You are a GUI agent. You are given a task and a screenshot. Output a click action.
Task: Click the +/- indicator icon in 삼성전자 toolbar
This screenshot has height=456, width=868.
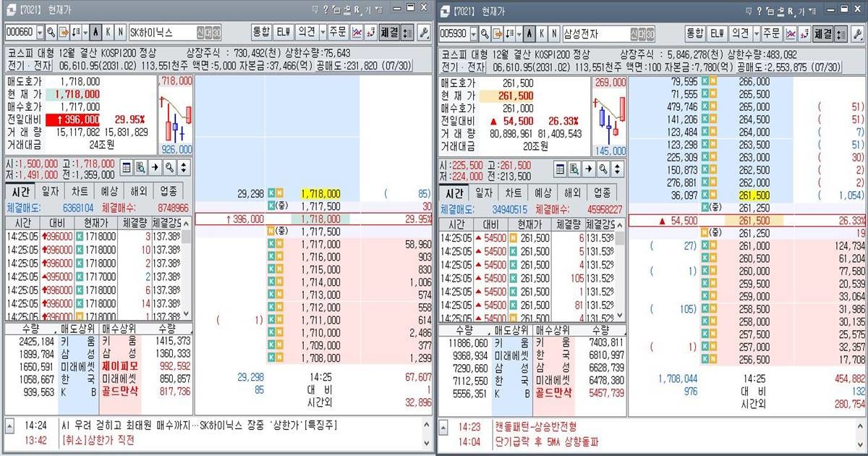coord(805,33)
